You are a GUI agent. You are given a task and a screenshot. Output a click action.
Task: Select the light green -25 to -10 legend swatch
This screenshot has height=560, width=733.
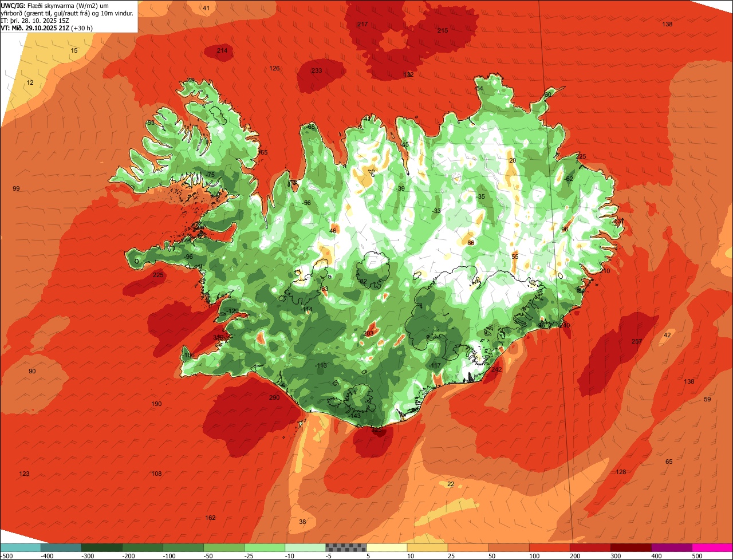click(265, 547)
